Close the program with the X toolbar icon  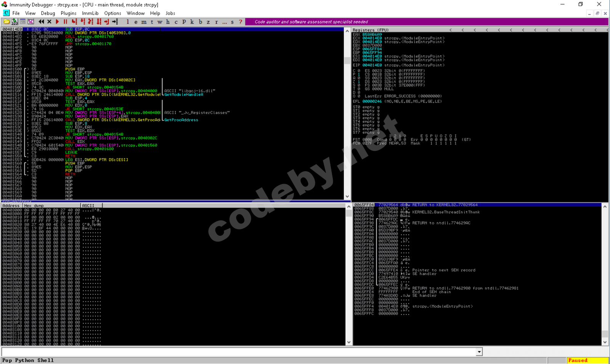[x=49, y=22]
